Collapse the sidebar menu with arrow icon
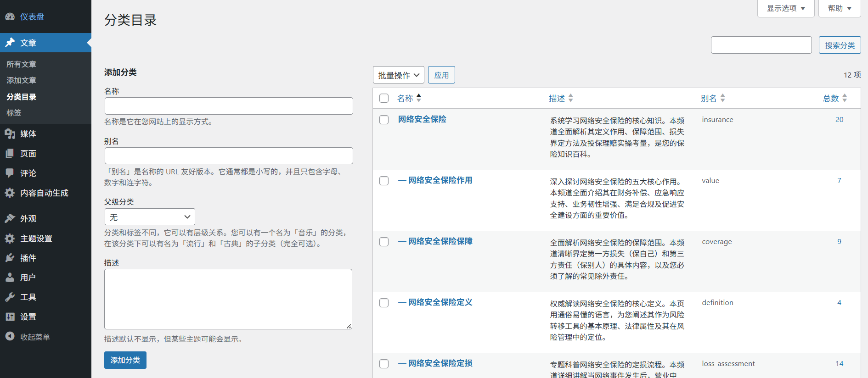Viewport: 868px width, 378px height. [10, 337]
